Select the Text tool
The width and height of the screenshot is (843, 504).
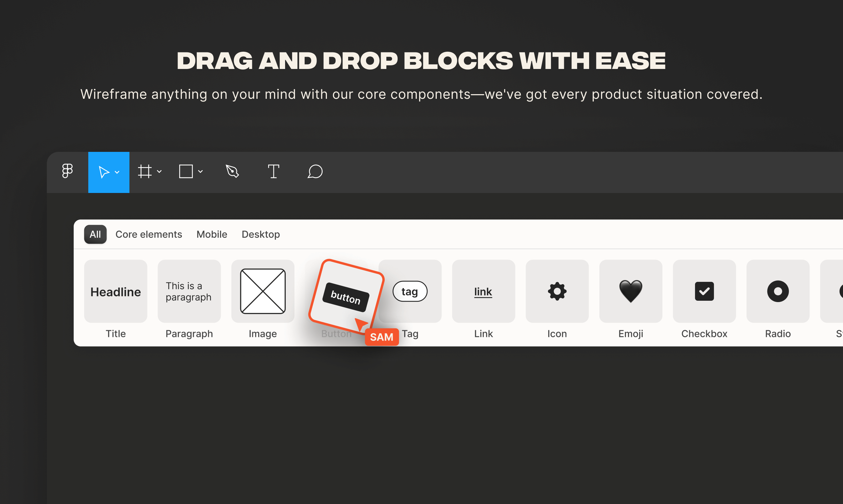pos(273,171)
